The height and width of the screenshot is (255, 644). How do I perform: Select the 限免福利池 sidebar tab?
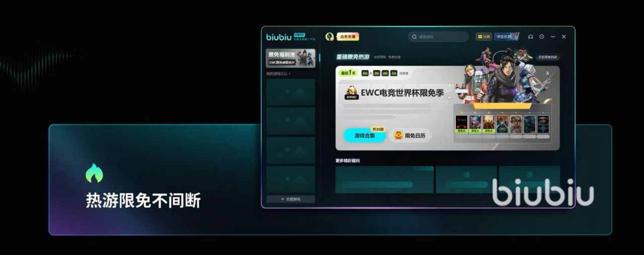click(x=291, y=58)
